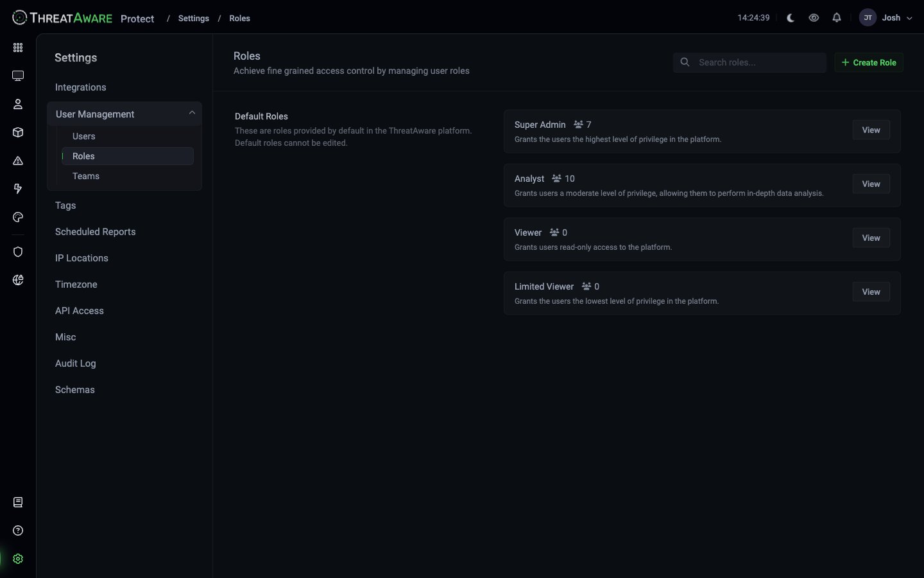Open the help question mark icon

coord(18,530)
